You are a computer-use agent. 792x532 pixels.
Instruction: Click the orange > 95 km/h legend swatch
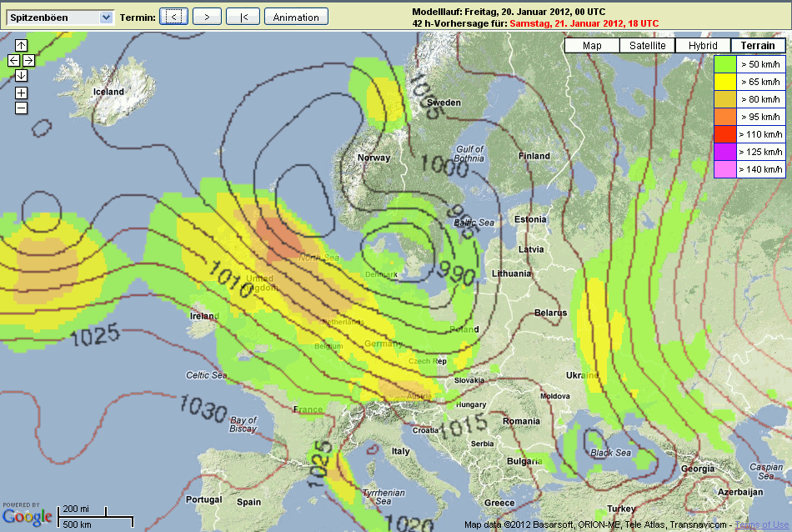tap(724, 117)
